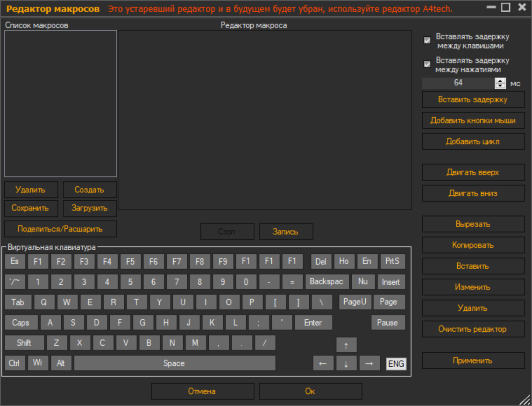Click Сохранить button
This screenshot has width=532, height=406.
click(x=31, y=208)
